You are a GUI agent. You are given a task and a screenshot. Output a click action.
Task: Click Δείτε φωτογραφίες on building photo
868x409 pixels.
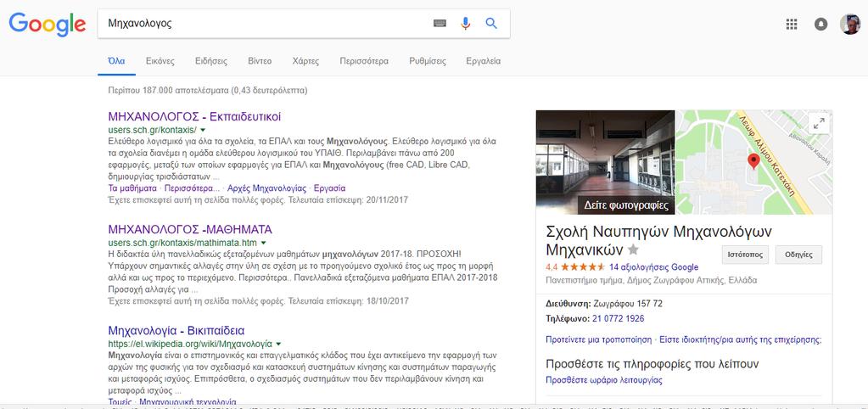click(x=626, y=205)
